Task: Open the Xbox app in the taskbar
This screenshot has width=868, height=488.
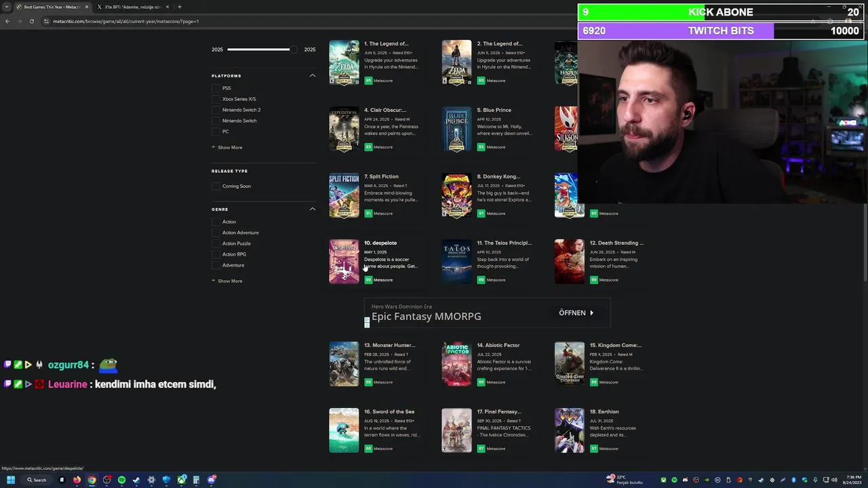Action: [182, 480]
